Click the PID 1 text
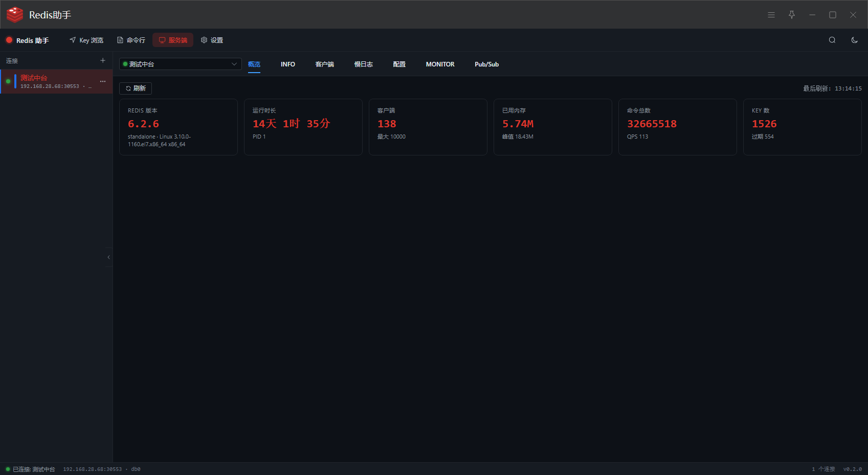Screen dimensions: 868x475 pos(259,137)
